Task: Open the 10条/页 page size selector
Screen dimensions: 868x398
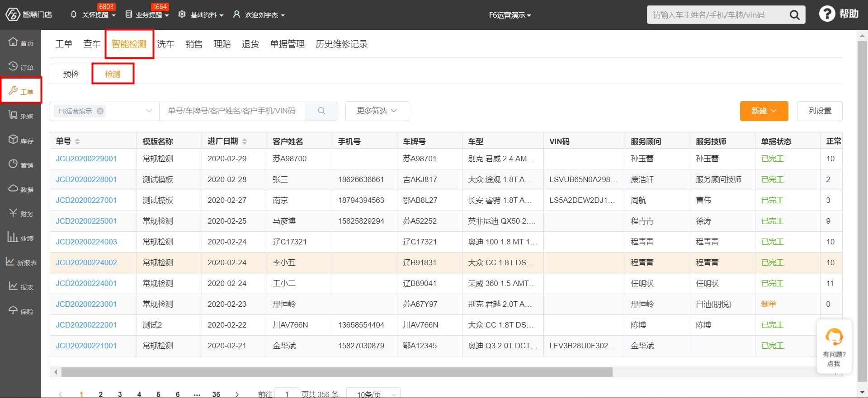Action: pyautogui.click(x=373, y=393)
